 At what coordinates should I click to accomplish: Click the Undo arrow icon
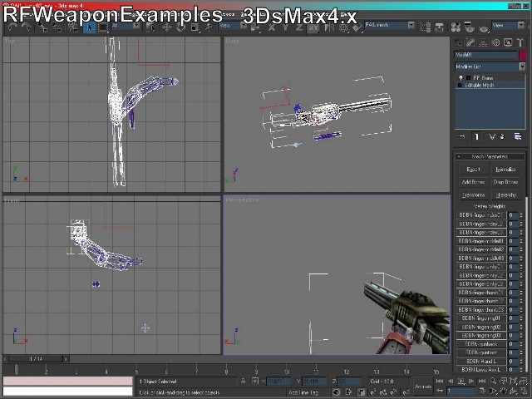(x=12, y=27)
